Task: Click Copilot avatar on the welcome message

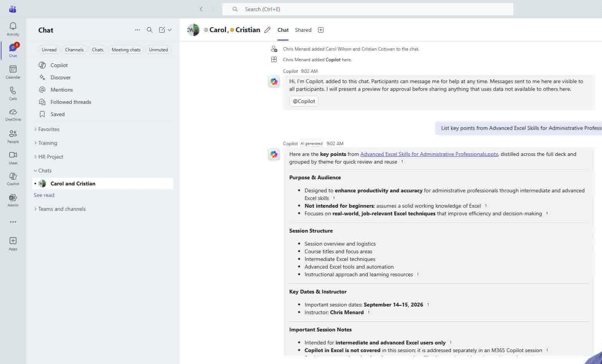Action: click(274, 82)
